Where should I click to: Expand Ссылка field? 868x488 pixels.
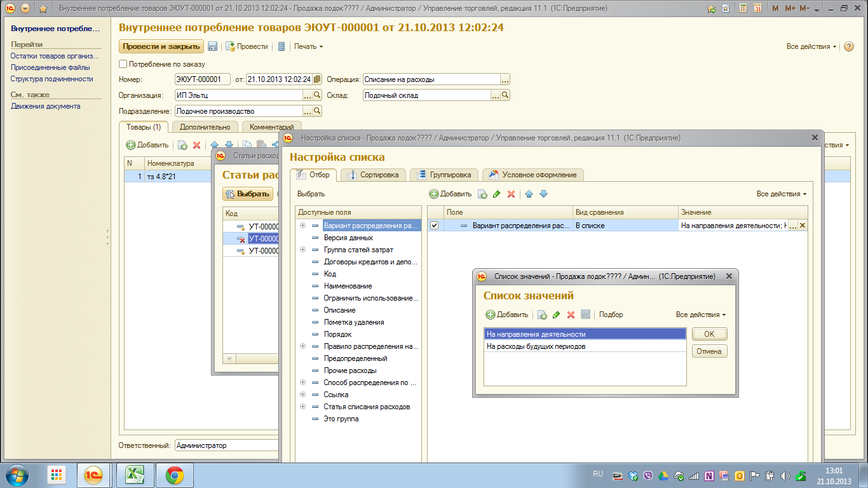[303, 395]
